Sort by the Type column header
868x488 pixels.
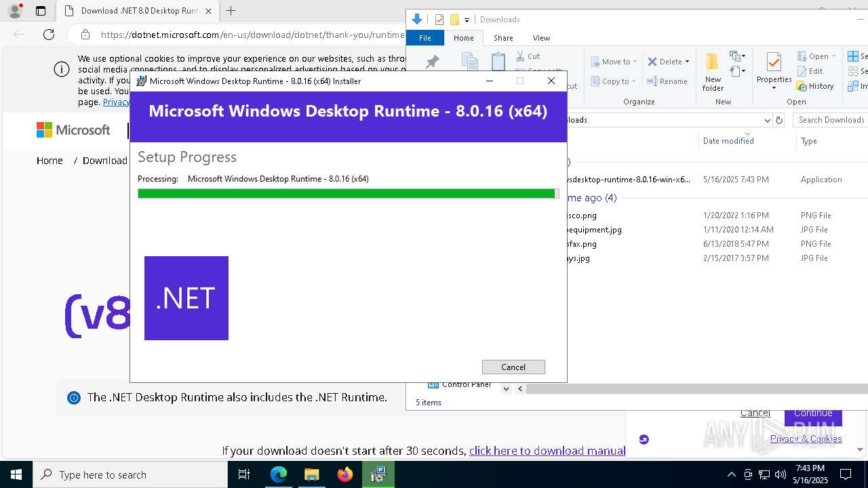tap(831, 141)
